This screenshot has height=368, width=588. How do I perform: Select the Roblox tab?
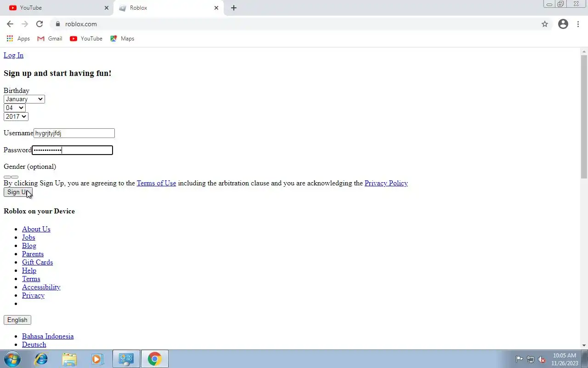pyautogui.click(x=168, y=8)
